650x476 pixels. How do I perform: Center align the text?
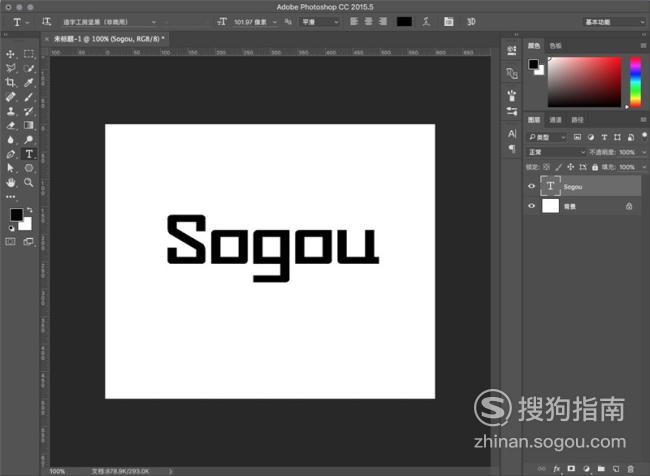[x=368, y=22]
